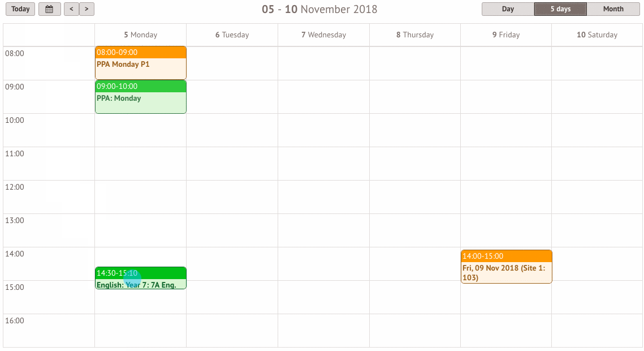
Task: Go to next week with right arrow
Action: [87, 9]
